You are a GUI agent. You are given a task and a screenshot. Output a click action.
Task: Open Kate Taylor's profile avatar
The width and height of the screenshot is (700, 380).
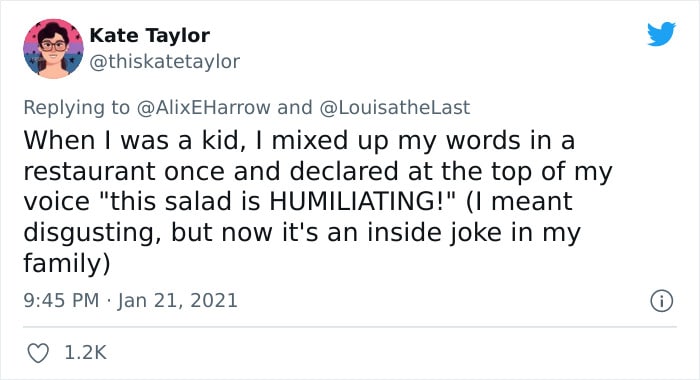click(54, 49)
